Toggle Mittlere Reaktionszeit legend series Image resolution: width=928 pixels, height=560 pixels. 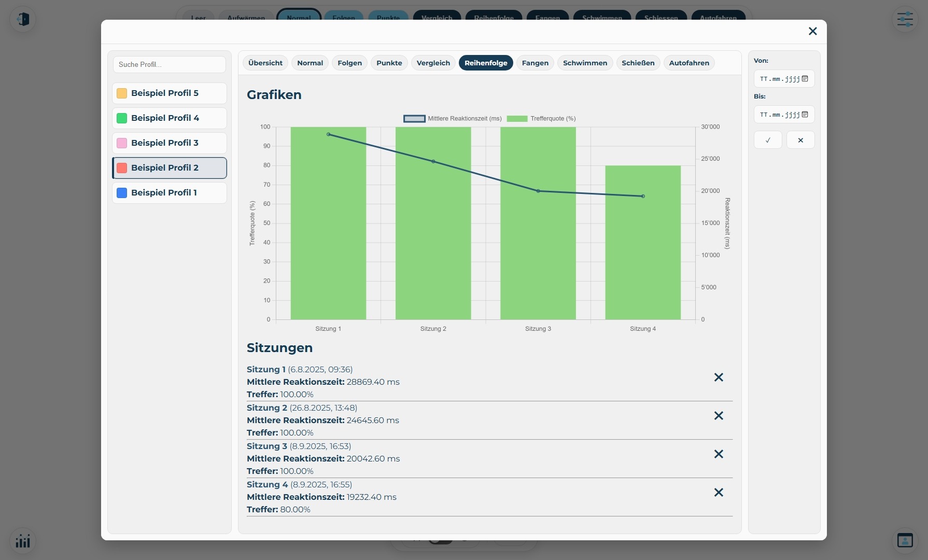click(452, 119)
